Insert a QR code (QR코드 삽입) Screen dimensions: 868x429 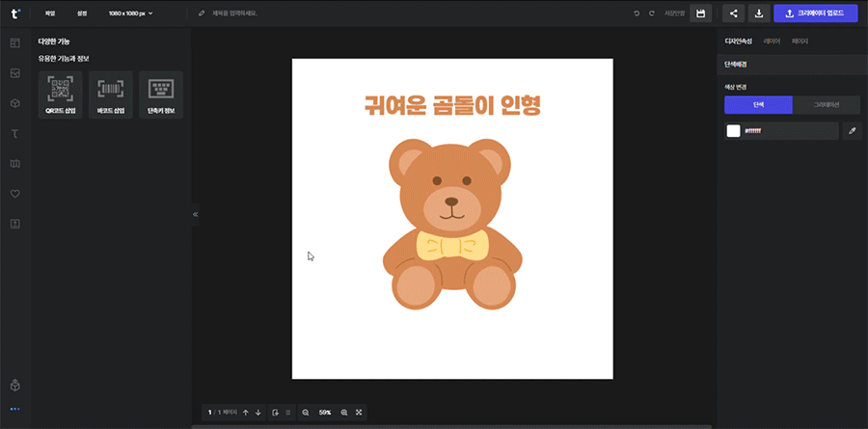(x=60, y=94)
